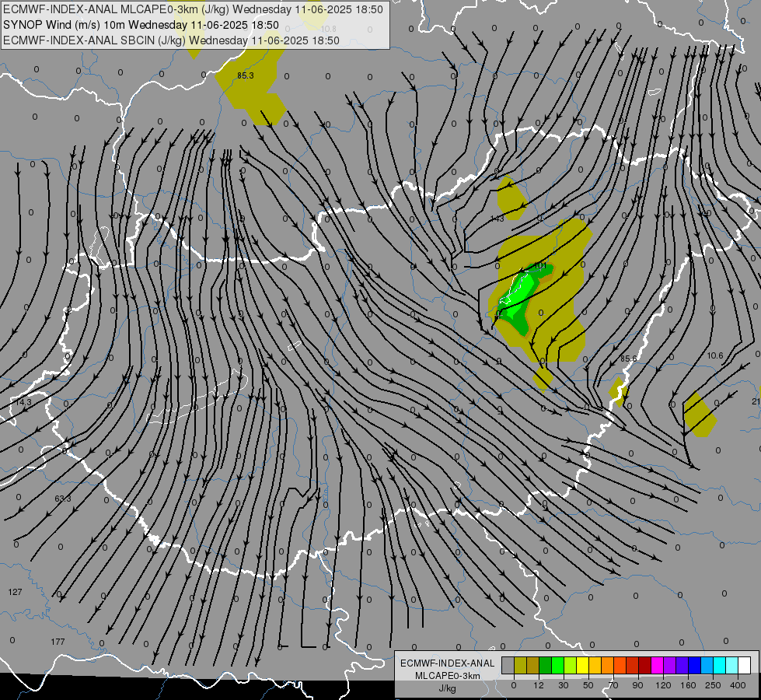The width and height of the screenshot is (761, 700).
Task: Click the legend scale label 70
Action: (x=613, y=685)
